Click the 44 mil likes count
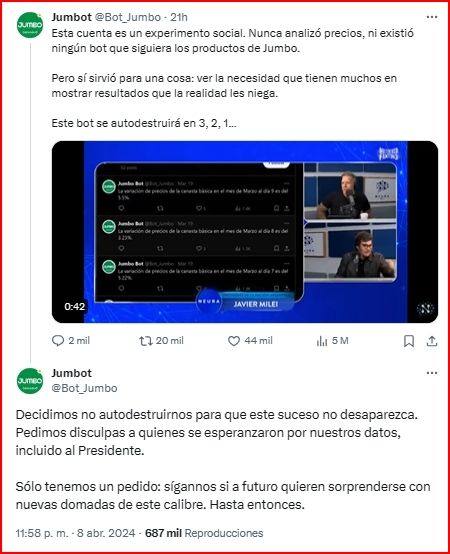The image size is (450, 554). tap(258, 341)
